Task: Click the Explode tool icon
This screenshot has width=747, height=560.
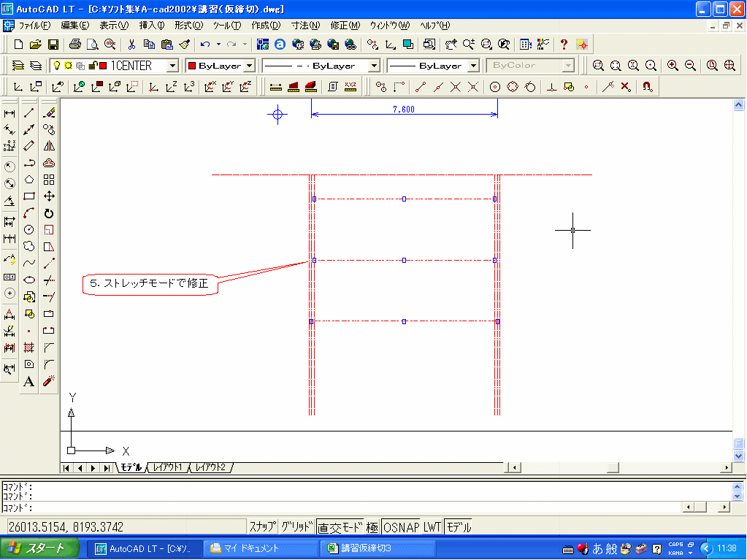Action: pyautogui.click(x=49, y=381)
